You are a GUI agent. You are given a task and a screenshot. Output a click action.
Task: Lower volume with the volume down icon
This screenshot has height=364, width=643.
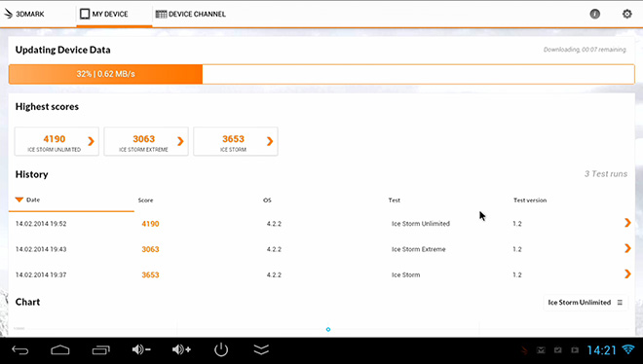click(x=141, y=349)
